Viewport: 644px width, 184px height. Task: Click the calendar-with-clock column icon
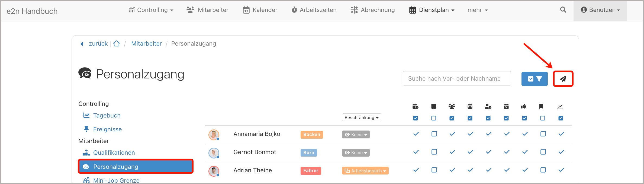pos(416,106)
